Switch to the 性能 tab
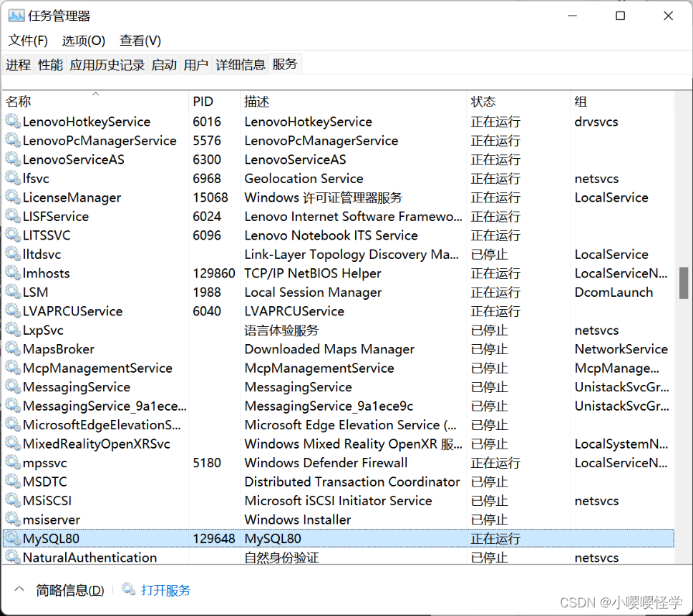The width and height of the screenshot is (693, 616). tap(49, 64)
